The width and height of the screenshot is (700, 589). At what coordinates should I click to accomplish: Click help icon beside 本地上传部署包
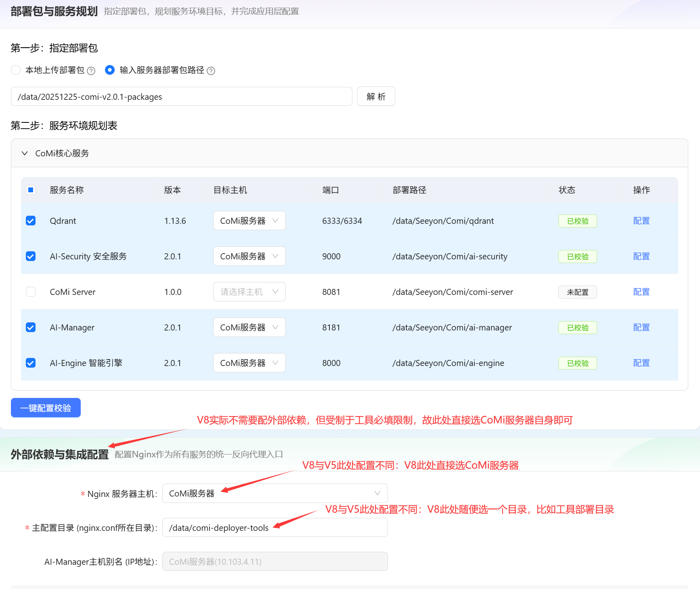(91, 71)
